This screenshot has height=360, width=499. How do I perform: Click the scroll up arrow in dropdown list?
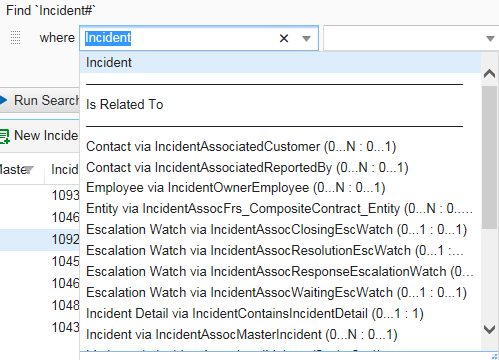tap(489, 74)
